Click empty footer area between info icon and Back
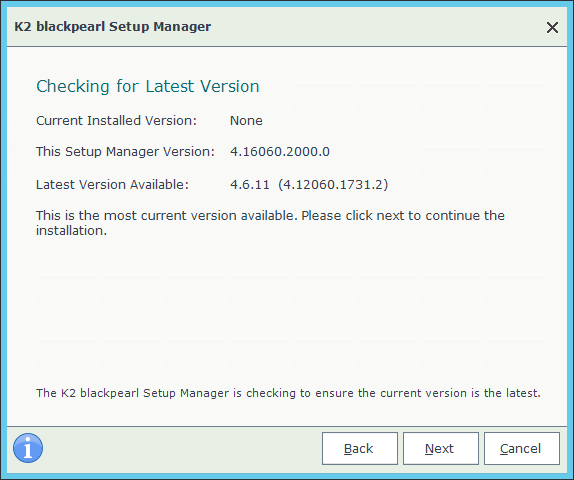 183,449
